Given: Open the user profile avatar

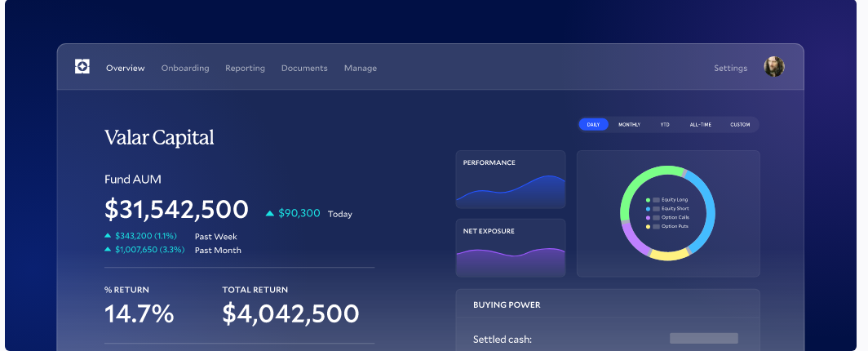Looking at the screenshot, I should 773,67.
